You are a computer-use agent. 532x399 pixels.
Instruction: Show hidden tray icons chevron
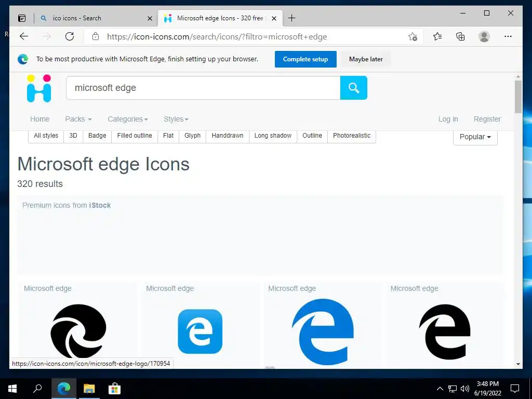(x=440, y=389)
